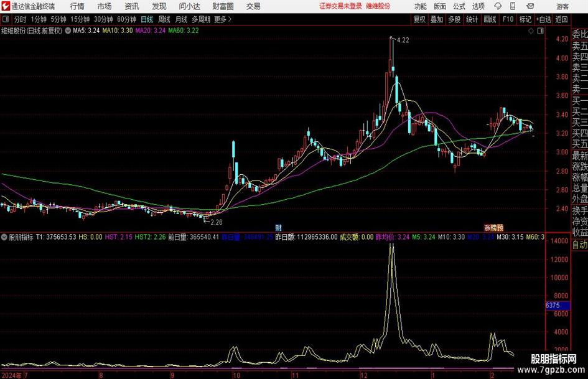Click the 多股 toolbar button
This screenshot has height=379, width=588.
(454, 19)
